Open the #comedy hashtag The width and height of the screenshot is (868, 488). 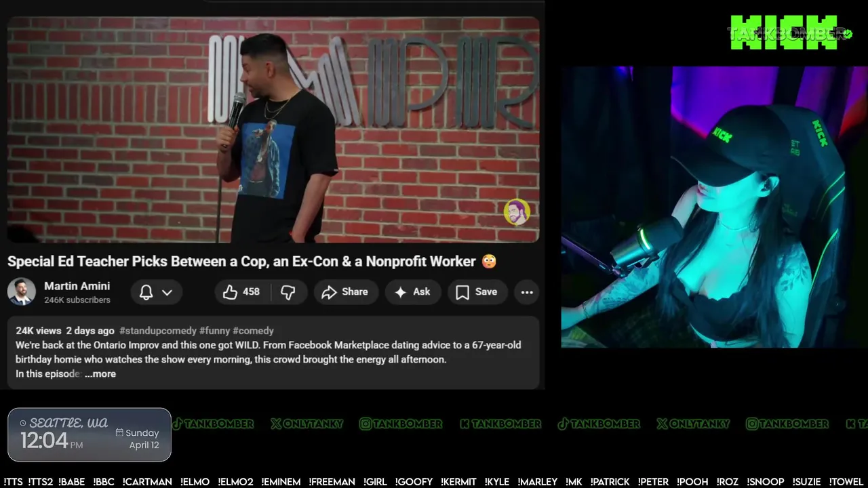[x=253, y=331]
